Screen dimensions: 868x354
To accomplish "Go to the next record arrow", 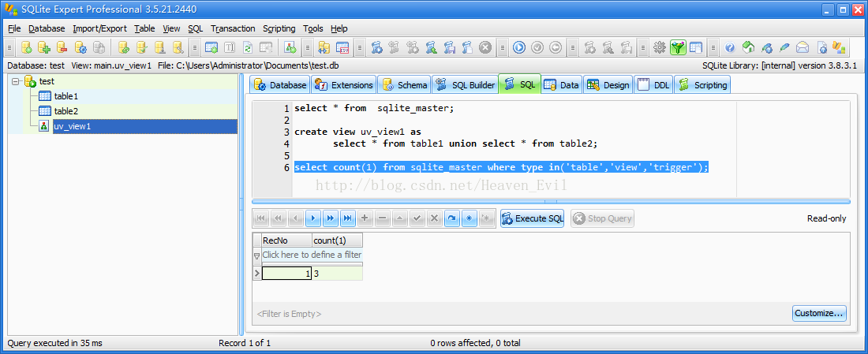I will click(312, 218).
